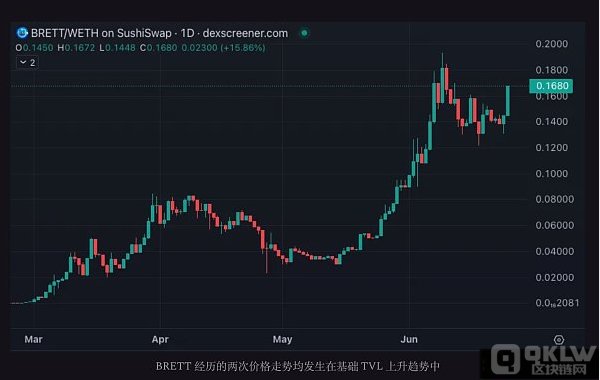Click the 0.06000 price axis label
Viewport: 600px width, 380px height.
[x=554, y=225]
